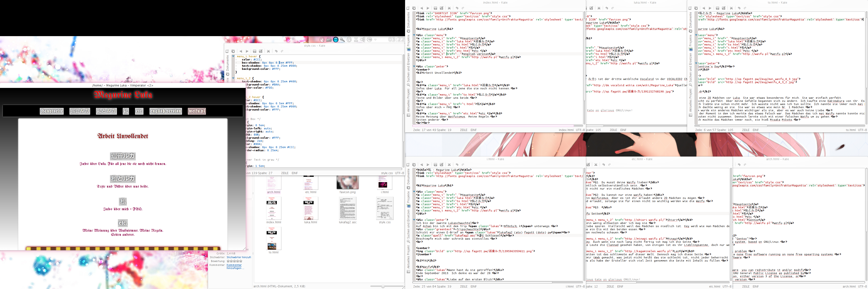Click keyboard icon in system tray
Image resolution: width=868 pixels, height=289 pixels.
329,40
